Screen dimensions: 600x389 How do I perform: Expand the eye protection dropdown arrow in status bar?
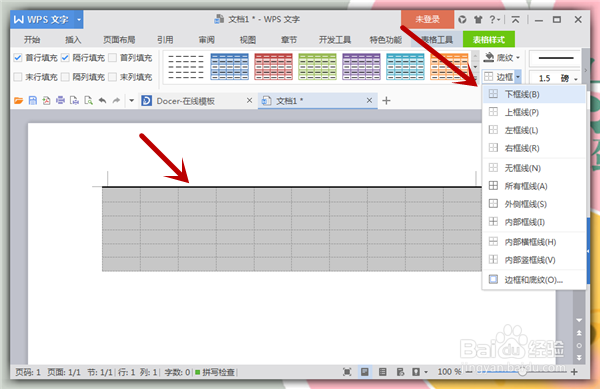pos(426,372)
